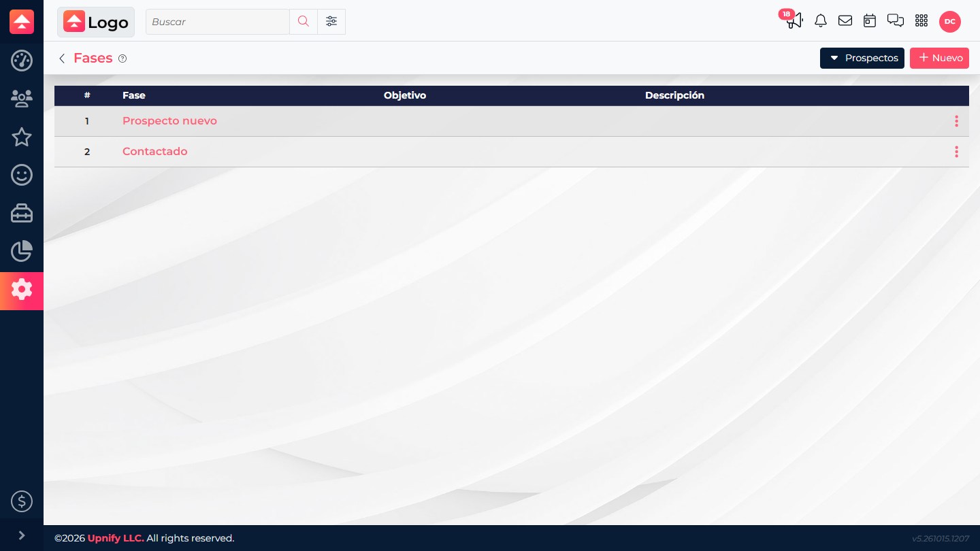
Task: Open the notifications bell icon
Action: coord(821,21)
